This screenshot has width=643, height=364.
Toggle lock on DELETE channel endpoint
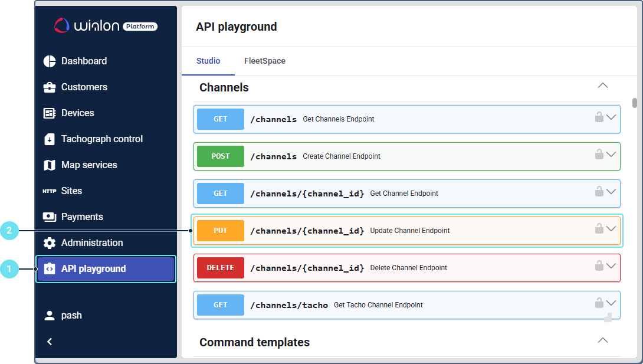point(599,265)
